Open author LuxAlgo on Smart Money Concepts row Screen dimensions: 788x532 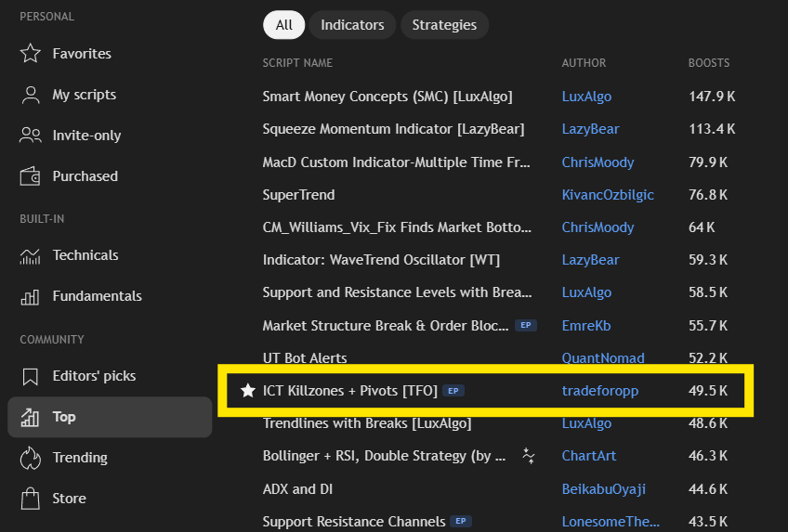coord(586,97)
